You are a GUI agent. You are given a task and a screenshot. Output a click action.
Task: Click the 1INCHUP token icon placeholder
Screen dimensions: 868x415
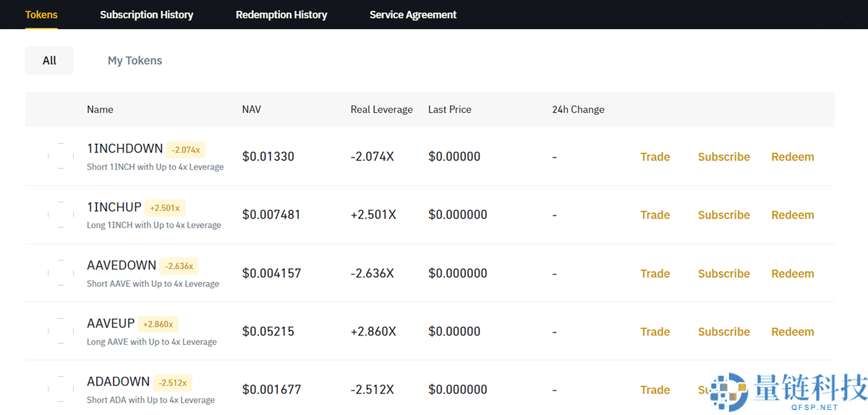point(61,215)
